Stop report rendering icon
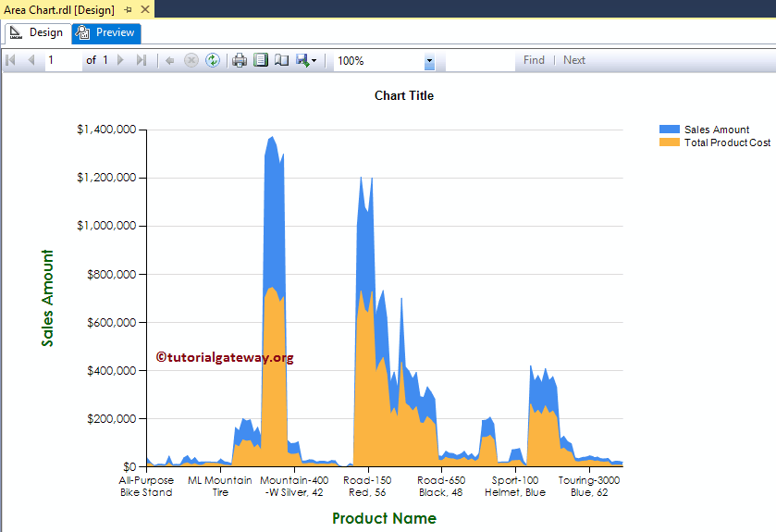The height and width of the screenshot is (532, 776). (x=191, y=60)
